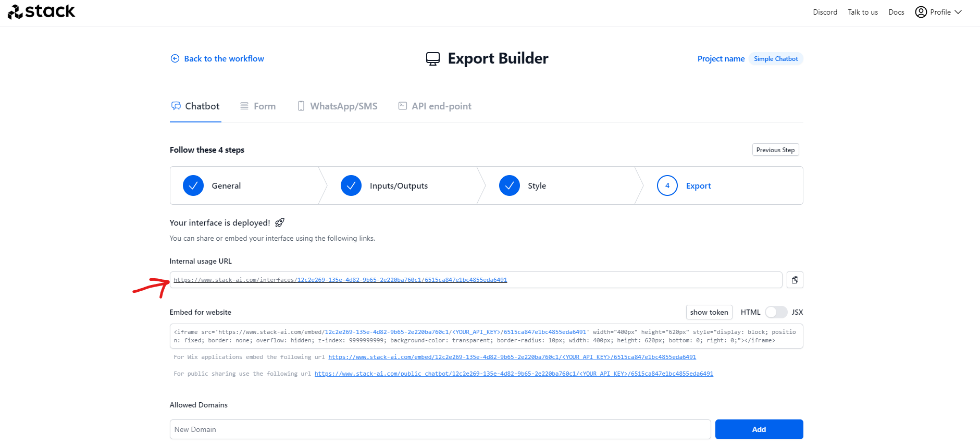The height and width of the screenshot is (446, 980).
Task: Click the JSX label
Action: (797, 312)
